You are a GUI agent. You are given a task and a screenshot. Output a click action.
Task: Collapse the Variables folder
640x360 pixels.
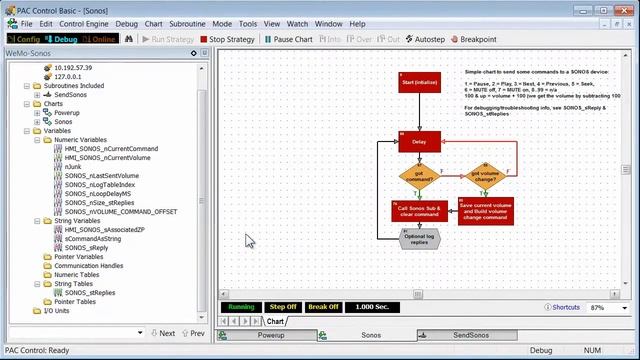[27, 131]
